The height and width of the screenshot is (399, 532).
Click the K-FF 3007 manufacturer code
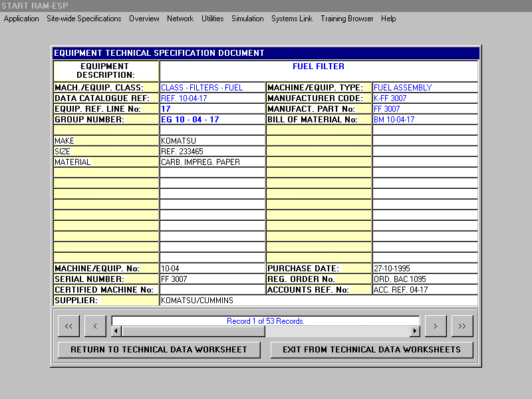coord(425,98)
